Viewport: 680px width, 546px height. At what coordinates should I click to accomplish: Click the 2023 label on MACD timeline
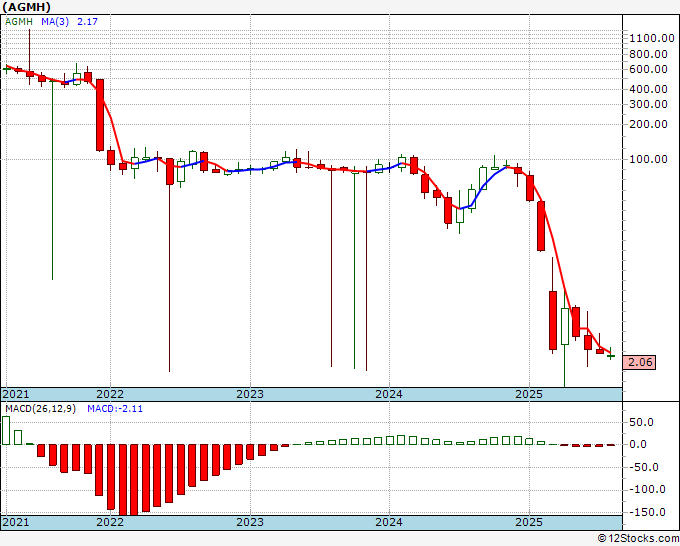coord(250,522)
